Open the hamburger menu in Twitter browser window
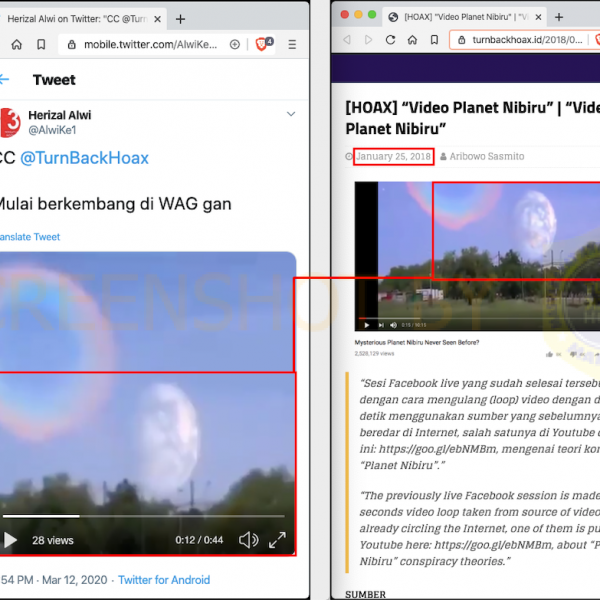 coord(292,45)
